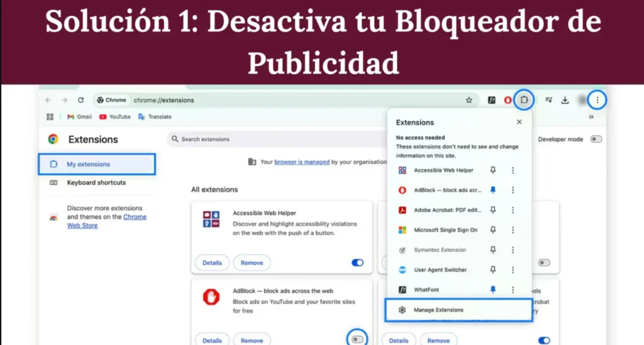Image resolution: width=644 pixels, height=345 pixels.
Task: Open more options for WhatFont
Action: tap(513, 290)
